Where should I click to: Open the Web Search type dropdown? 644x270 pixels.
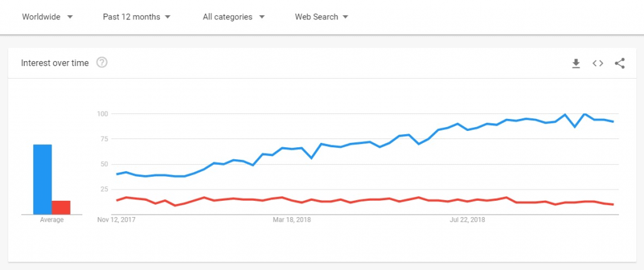point(321,17)
